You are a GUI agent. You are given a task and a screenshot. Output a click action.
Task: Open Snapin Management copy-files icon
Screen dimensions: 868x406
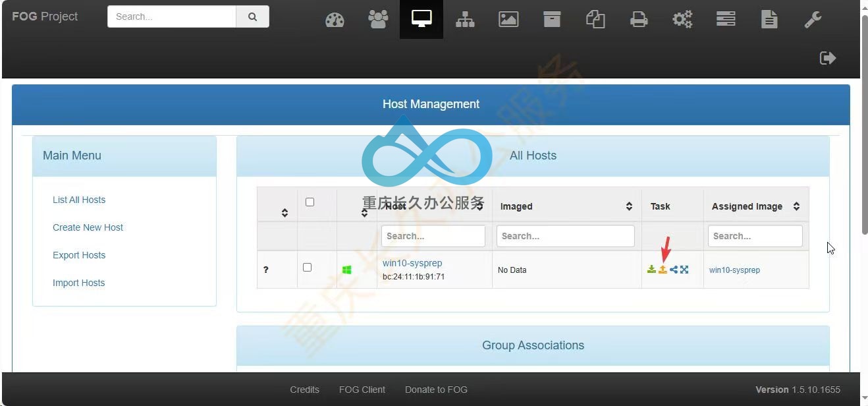595,19
